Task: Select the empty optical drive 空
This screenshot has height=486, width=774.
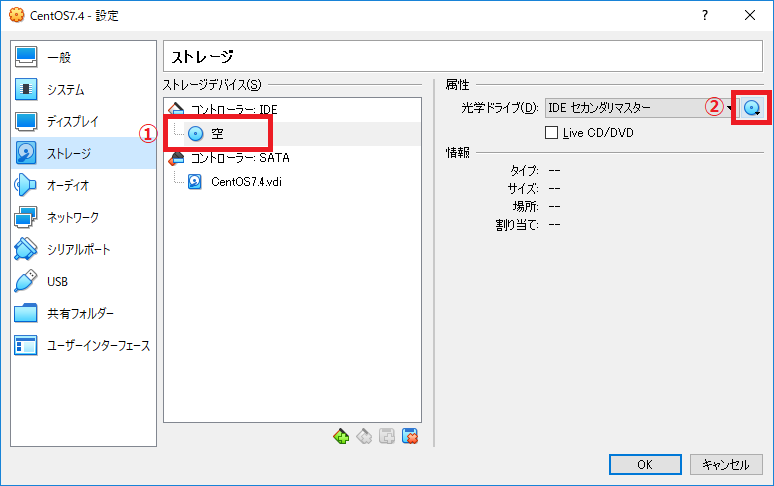Action: (x=216, y=133)
